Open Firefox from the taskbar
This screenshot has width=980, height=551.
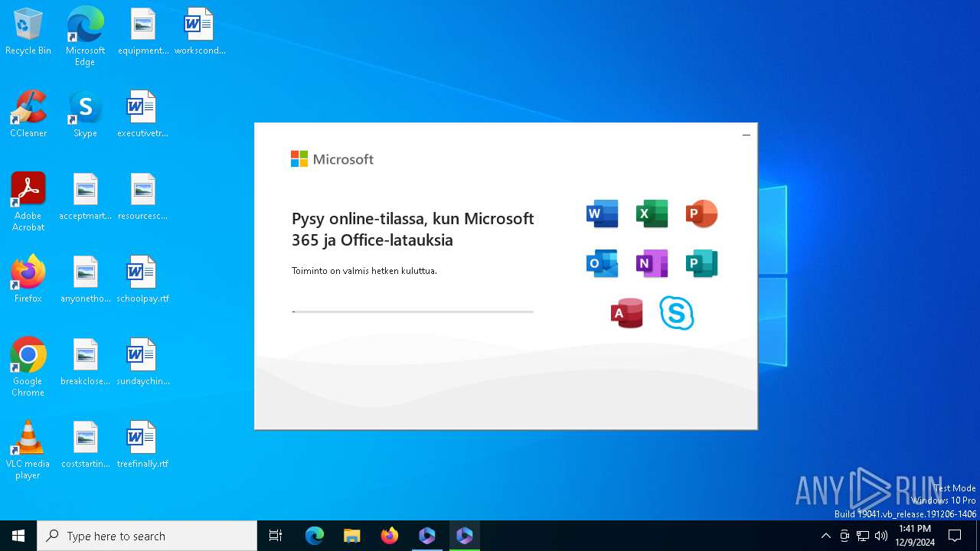pos(389,536)
